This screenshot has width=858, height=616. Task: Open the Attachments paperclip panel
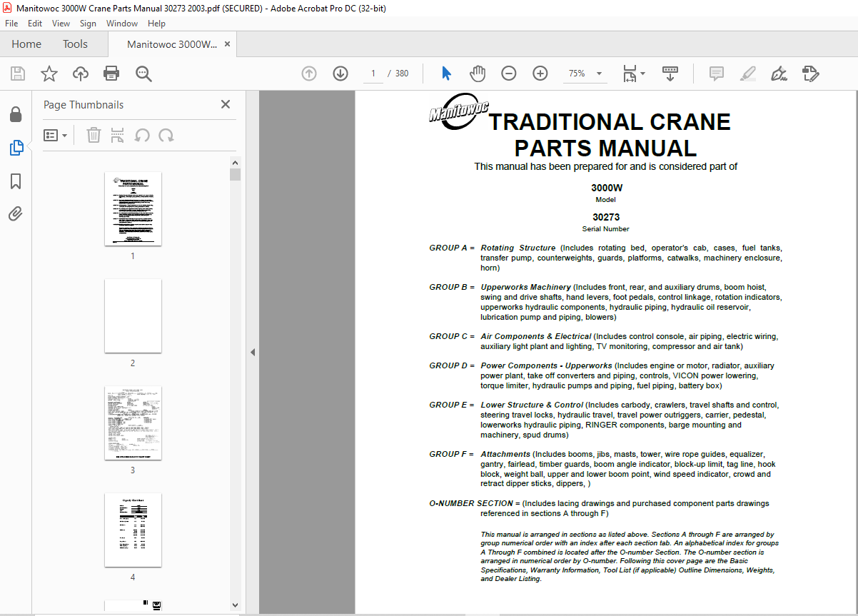pyautogui.click(x=16, y=214)
